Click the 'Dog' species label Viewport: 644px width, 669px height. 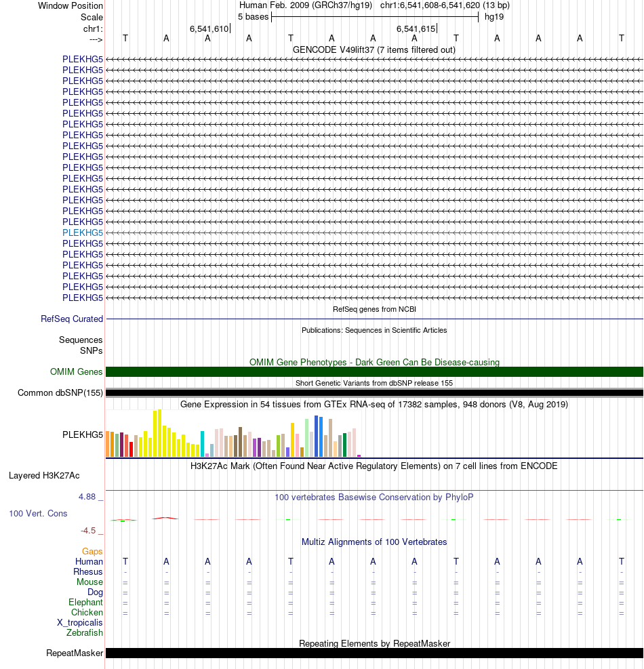click(x=95, y=592)
